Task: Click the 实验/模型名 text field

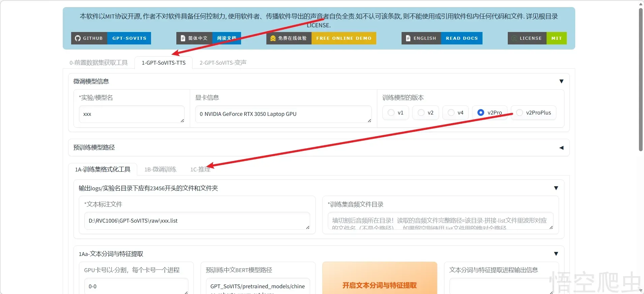Action: click(x=131, y=114)
